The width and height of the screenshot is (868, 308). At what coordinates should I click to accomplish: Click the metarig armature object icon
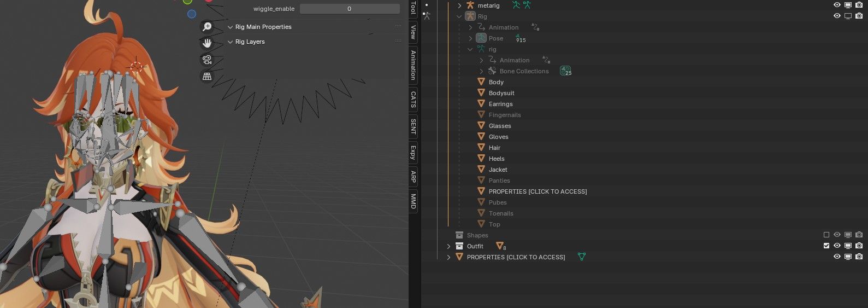tap(470, 5)
